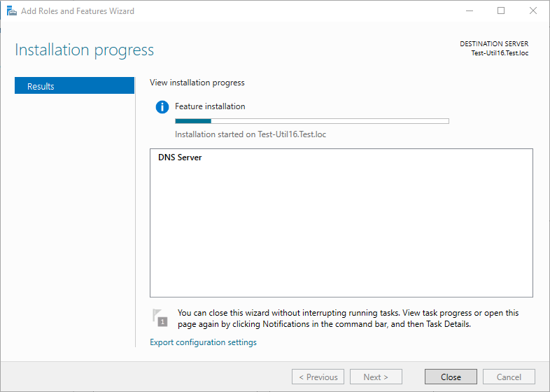Image resolution: width=550 pixels, height=392 pixels.
Task: Click the notifications flag icon
Action: tap(160, 318)
